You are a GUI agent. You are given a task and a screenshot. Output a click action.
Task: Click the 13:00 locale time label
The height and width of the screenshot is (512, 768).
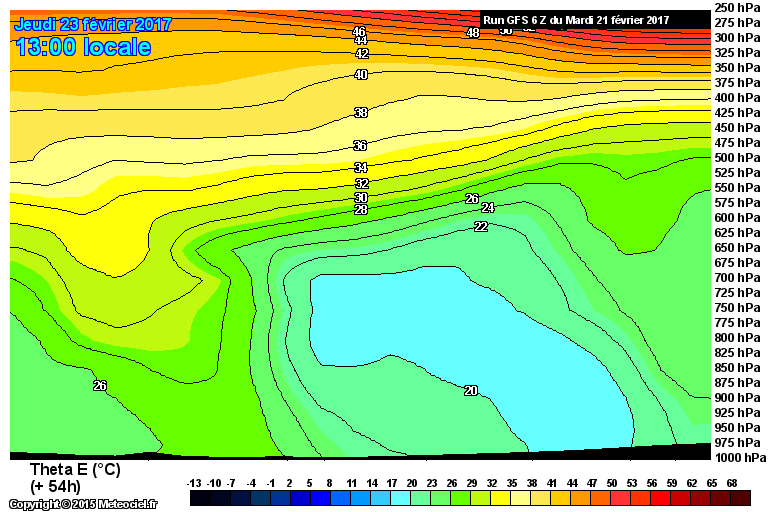(83, 48)
